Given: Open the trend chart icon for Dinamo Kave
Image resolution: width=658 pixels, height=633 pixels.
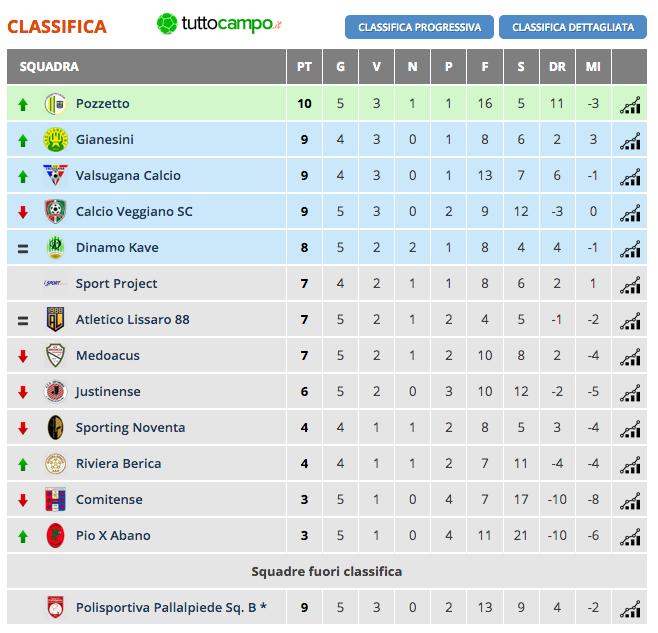Looking at the screenshot, I should click(630, 248).
